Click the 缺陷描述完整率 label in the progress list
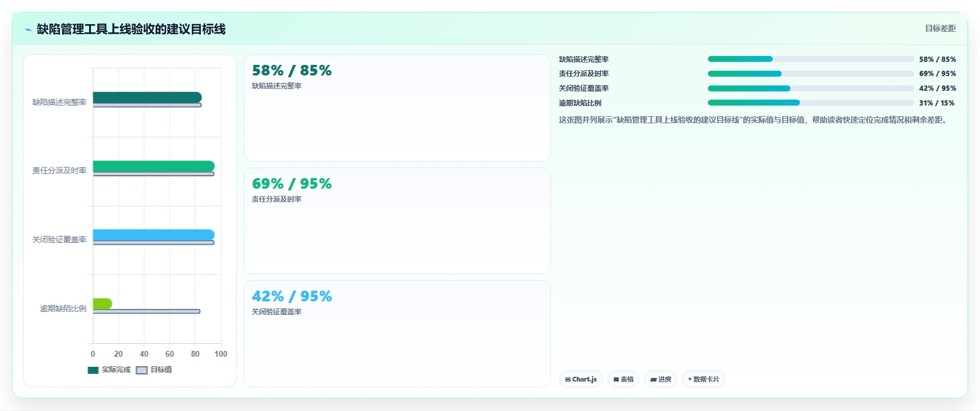The width and height of the screenshot is (980, 411). coord(584,59)
